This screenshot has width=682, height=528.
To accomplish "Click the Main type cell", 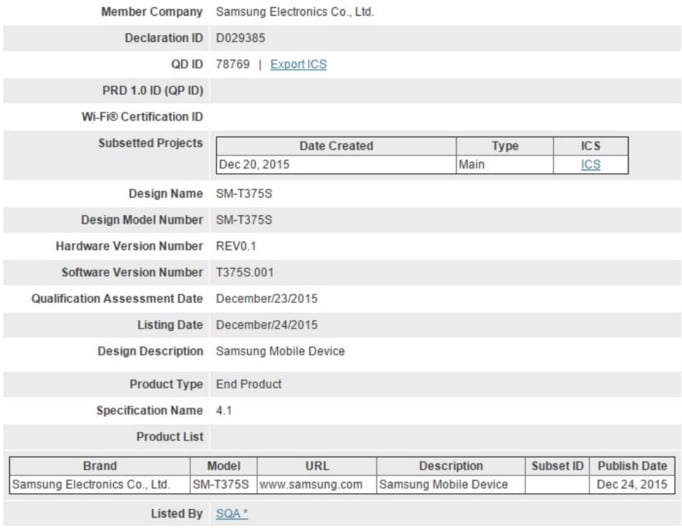I will tap(505, 165).
